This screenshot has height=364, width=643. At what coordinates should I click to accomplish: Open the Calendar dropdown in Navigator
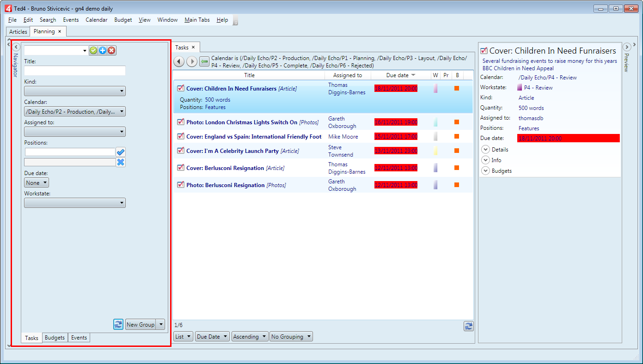(x=75, y=111)
